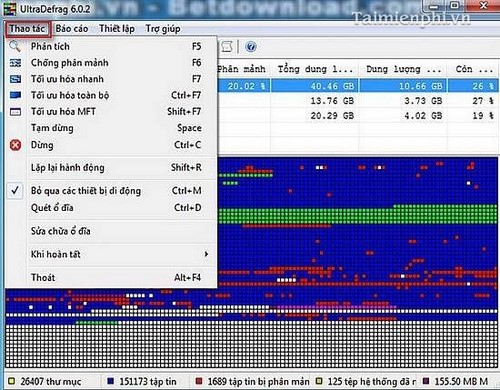The width and height of the screenshot is (500, 390).
Task: Open the Thao tác menu
Action: pos(27,29)
